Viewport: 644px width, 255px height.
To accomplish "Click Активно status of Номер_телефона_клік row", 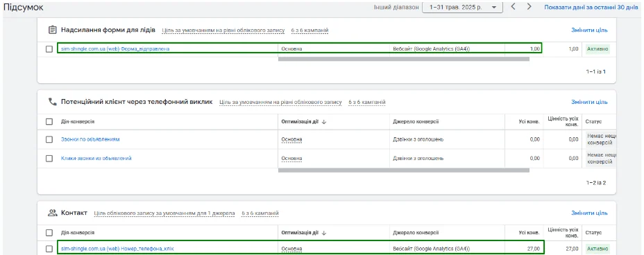I will coord(598,249).
